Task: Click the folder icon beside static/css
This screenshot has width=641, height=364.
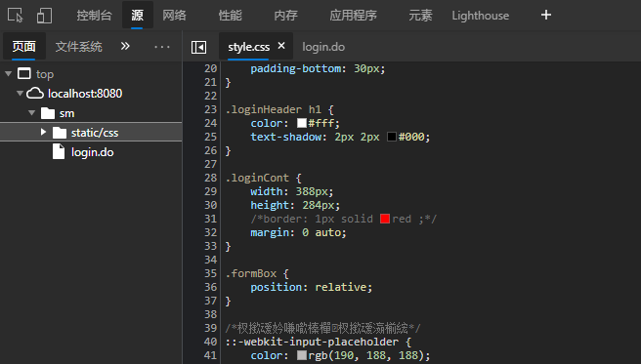Action: point(60,133)
